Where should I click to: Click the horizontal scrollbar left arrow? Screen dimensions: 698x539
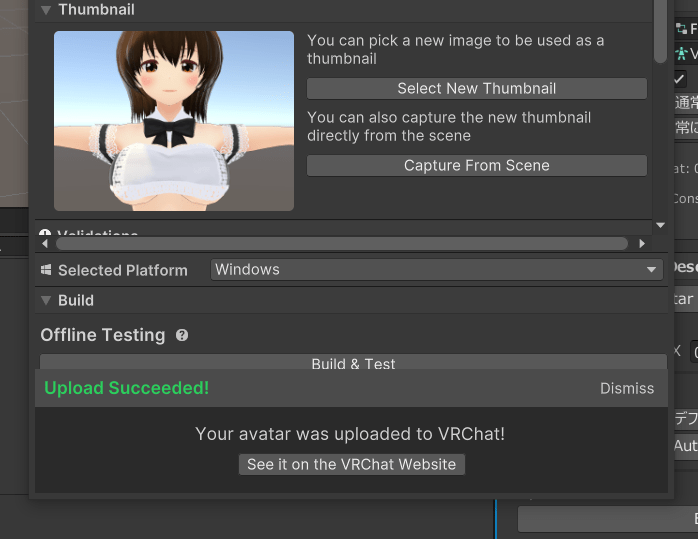click(x=45, y=243)
